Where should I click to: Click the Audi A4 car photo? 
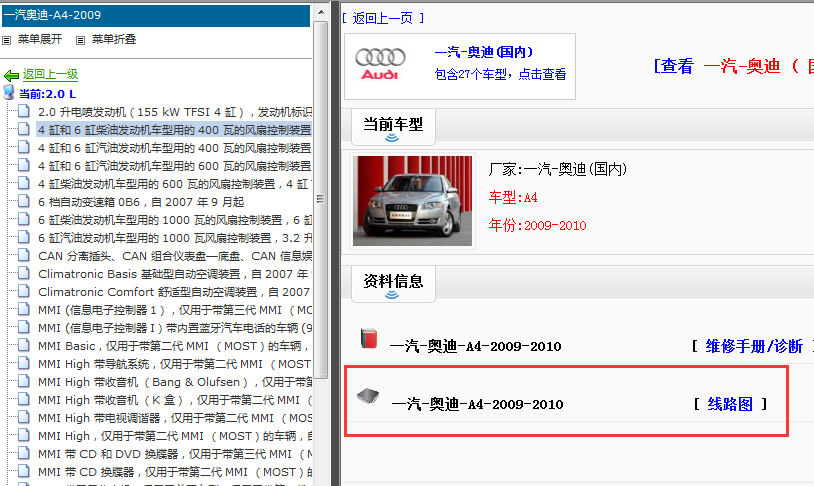[413, 200]
